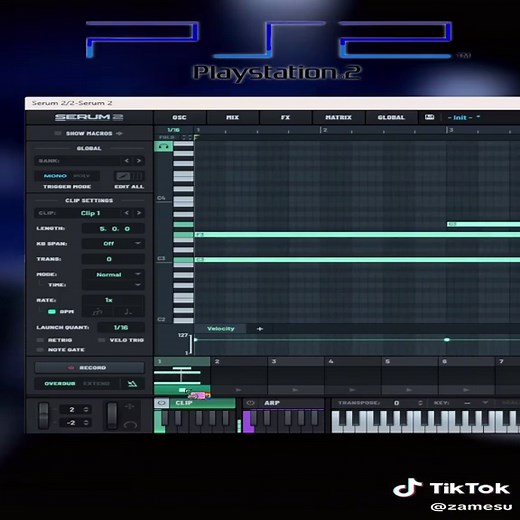Click the pitch bend wheel
The width and height of the screenshot is (520, 520).
click(44, 415)
